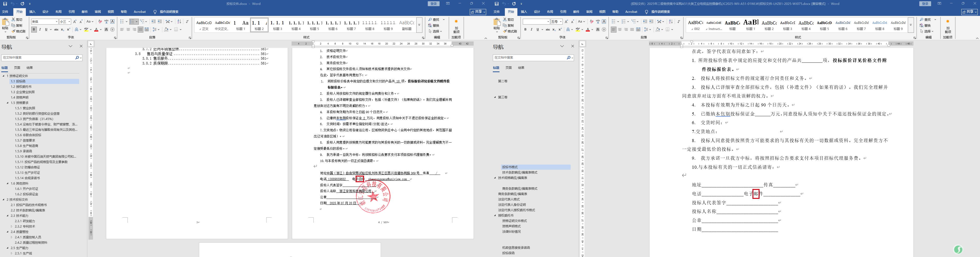Click the shading paint bucket in left window
Screen dimensions: 980x257
[x=166, y=29]
